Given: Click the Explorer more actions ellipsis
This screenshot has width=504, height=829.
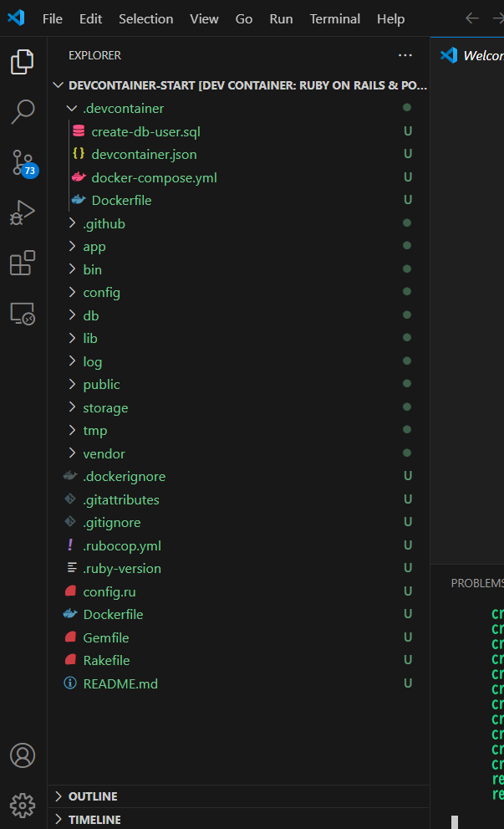Looking at the screenshot, I should click(405, 55).
